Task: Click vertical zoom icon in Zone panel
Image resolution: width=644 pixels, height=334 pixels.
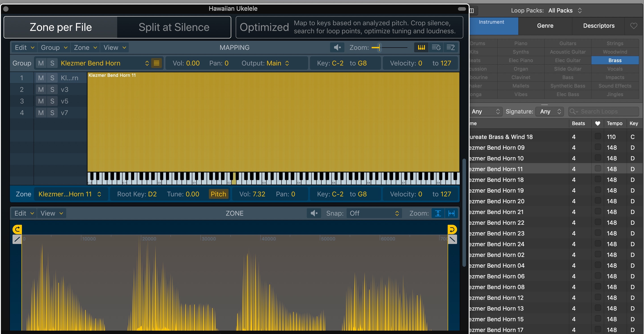Action: click(x=438, y=213)
